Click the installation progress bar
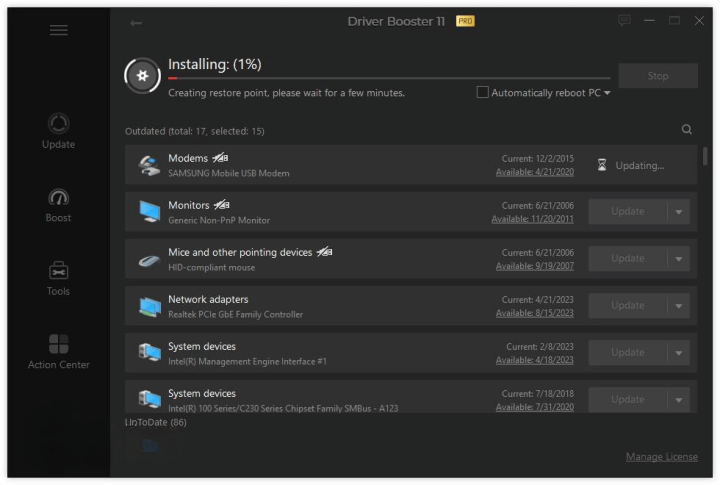Viewport: 720px width, 485px height. click(389, 78)
